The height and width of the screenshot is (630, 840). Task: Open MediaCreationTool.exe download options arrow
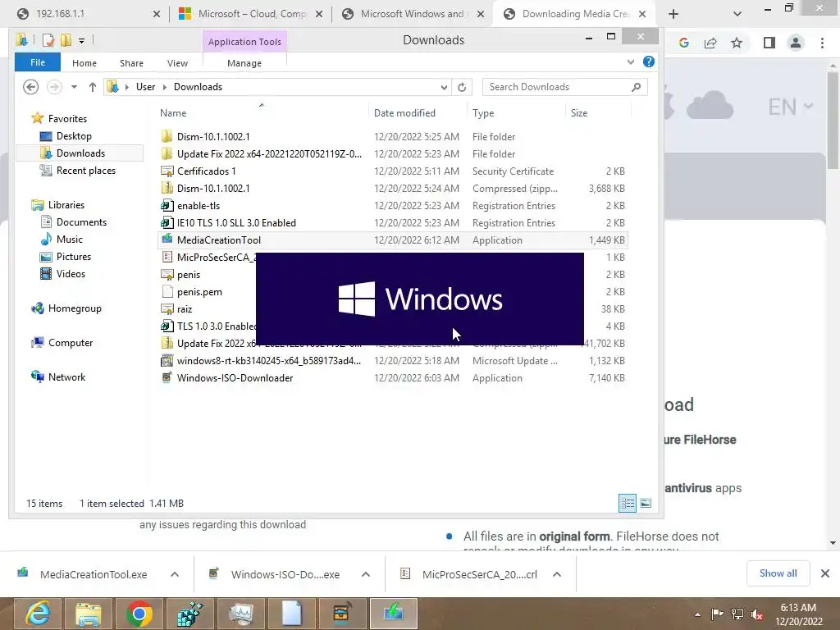pos(175,574)
